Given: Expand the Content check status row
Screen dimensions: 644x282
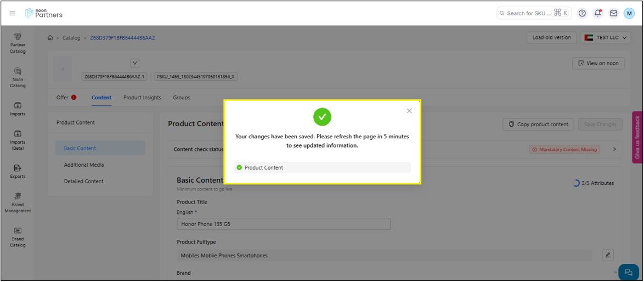Looking at the screenshot, I should pos(614,149).
